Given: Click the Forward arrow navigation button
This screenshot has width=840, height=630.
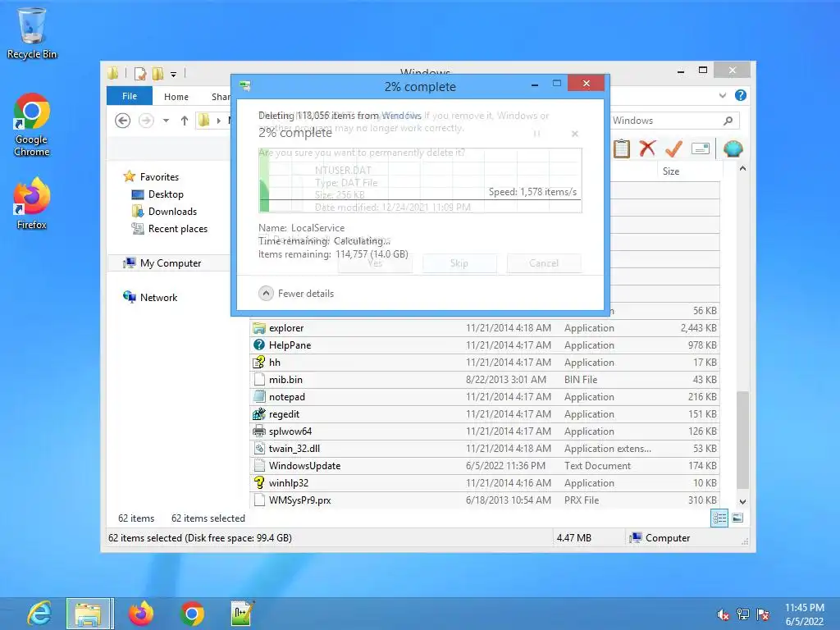Looking at the screenshot, I should pyautogui.click(x=146, y=121).
